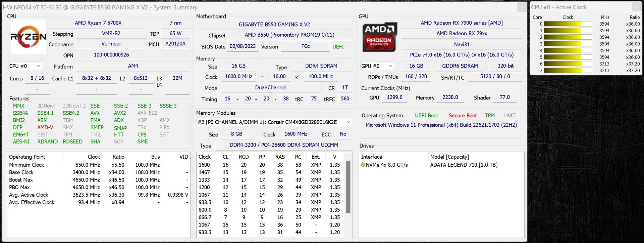Click the 1T command rate value

coord(345,88)
